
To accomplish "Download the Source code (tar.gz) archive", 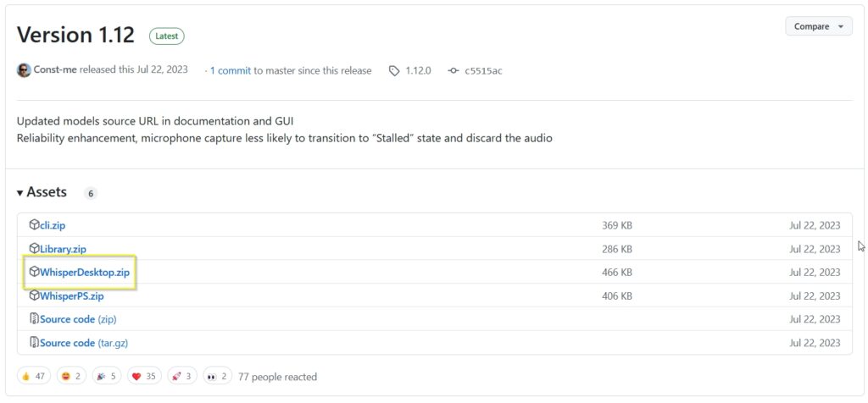I will click(84, 343).
